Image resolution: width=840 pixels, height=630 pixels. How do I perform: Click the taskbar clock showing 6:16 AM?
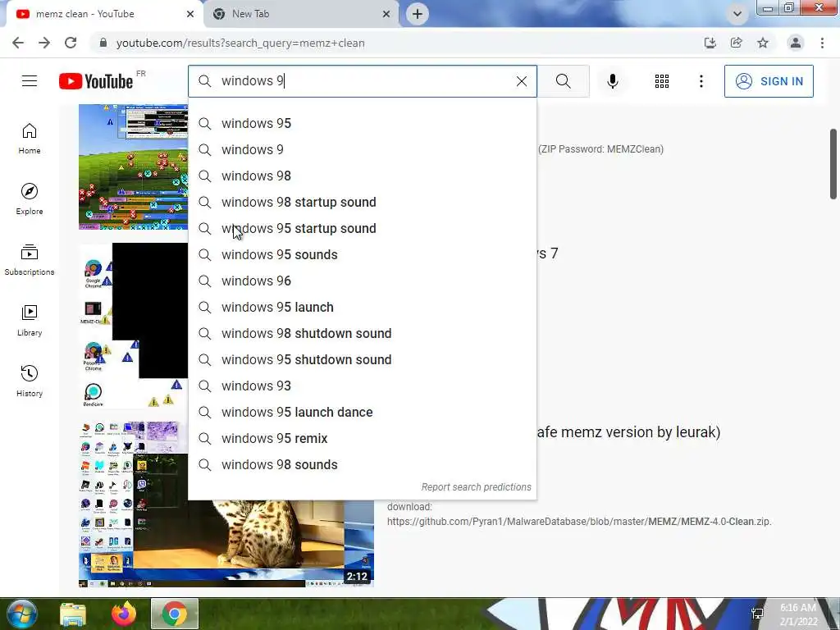click(798, 614)
